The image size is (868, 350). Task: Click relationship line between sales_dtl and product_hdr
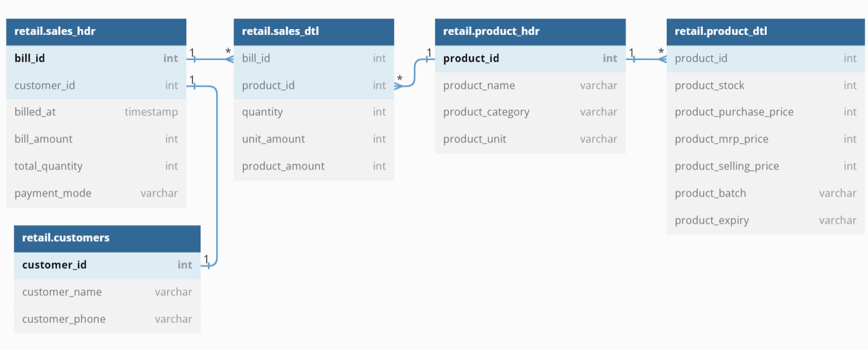[x=414, y=72]
